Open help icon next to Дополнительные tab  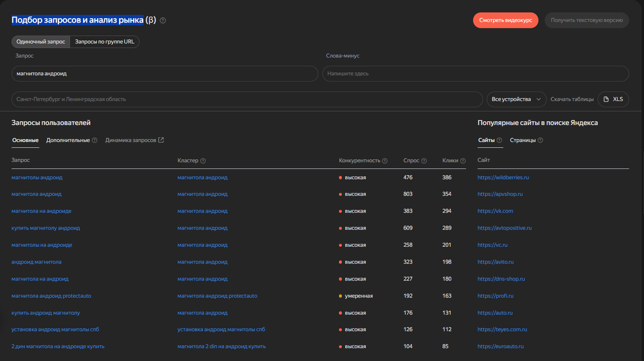(94, 140)
